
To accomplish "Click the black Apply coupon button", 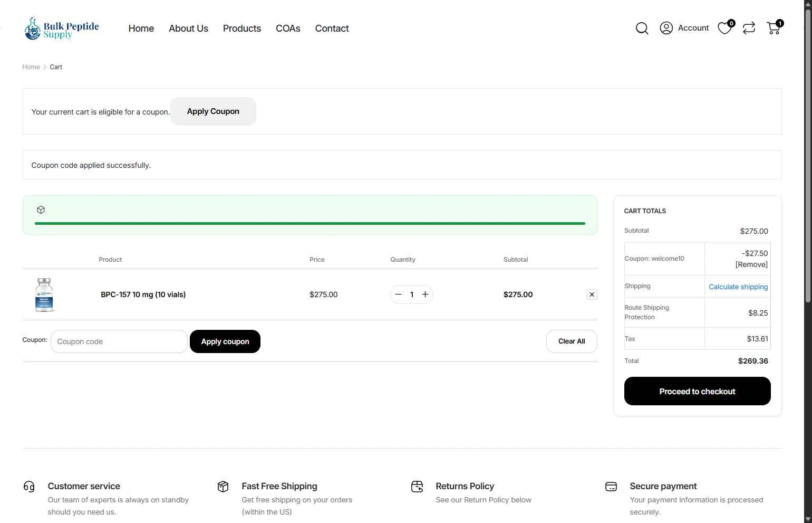I will tap(225, 341).
